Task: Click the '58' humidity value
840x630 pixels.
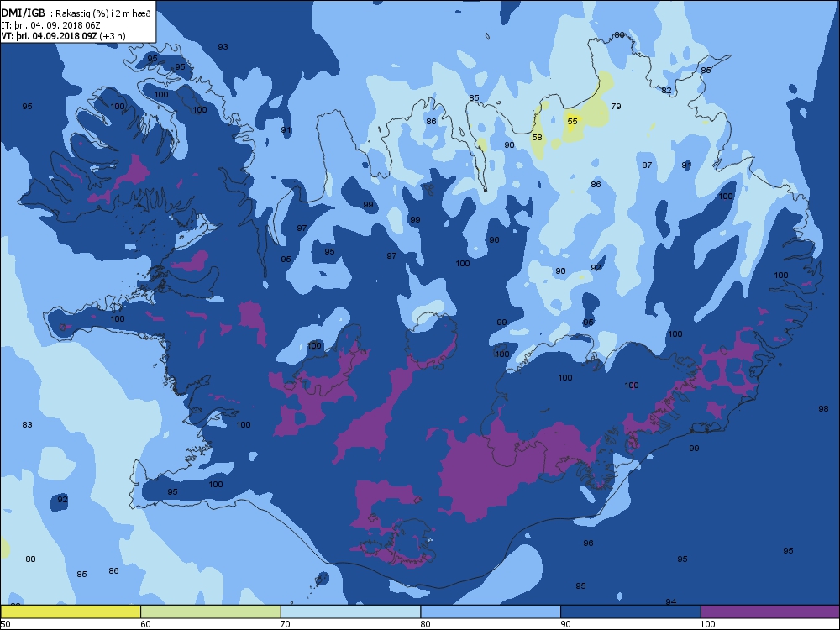Action: click(537, 137)
